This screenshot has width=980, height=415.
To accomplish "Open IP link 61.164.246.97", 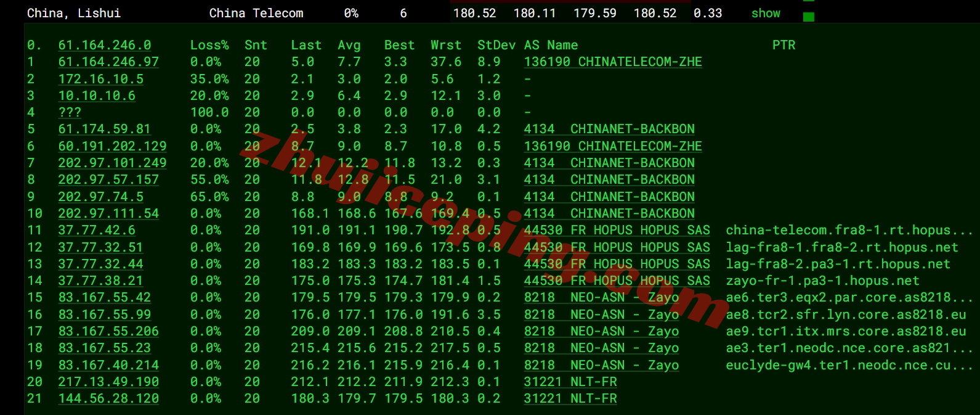I will point(108,62).
